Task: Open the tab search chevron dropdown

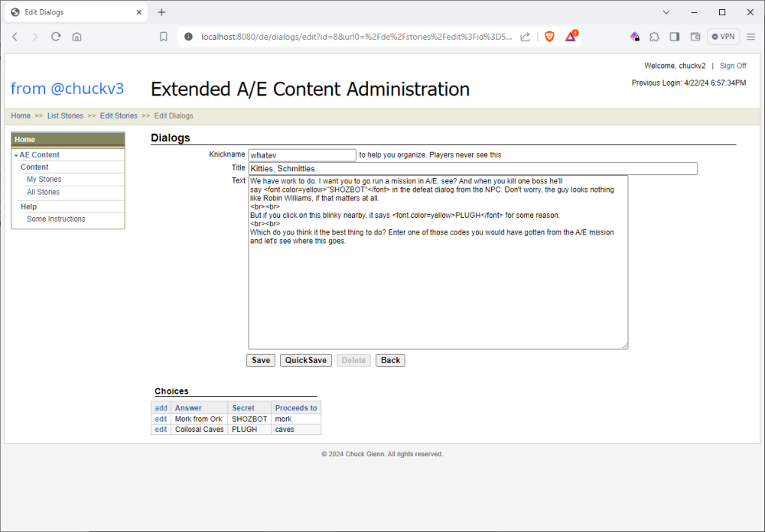Action: coord(666,12)
